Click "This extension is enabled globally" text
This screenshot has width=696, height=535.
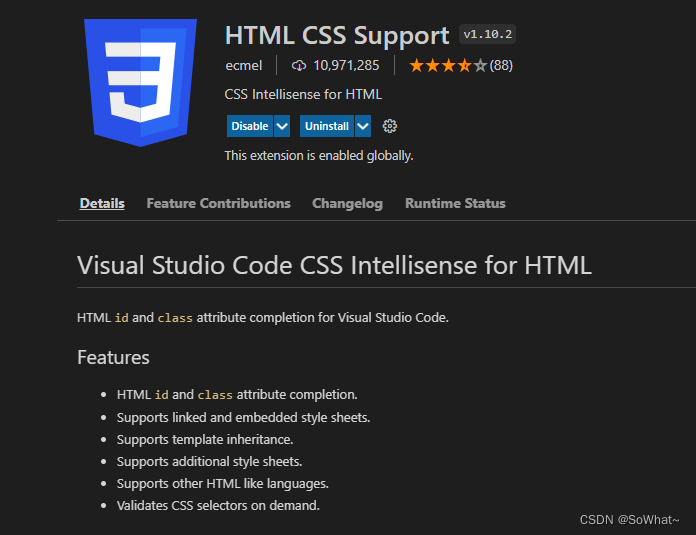point(318,156)
